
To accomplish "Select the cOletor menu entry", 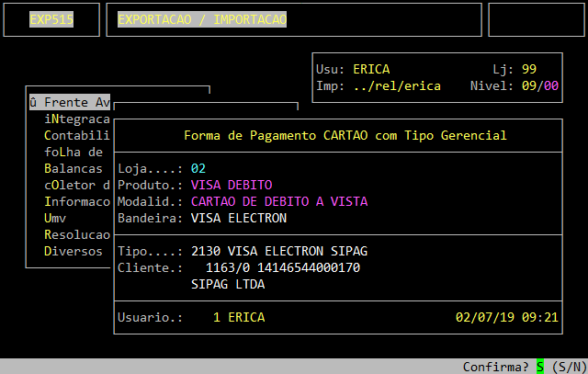I will 76,185.
